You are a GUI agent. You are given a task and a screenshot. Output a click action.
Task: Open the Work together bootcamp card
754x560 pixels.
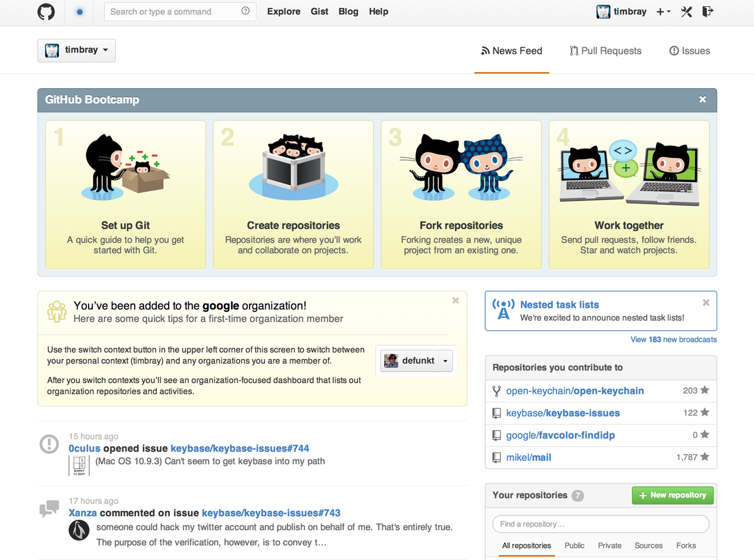629,195
